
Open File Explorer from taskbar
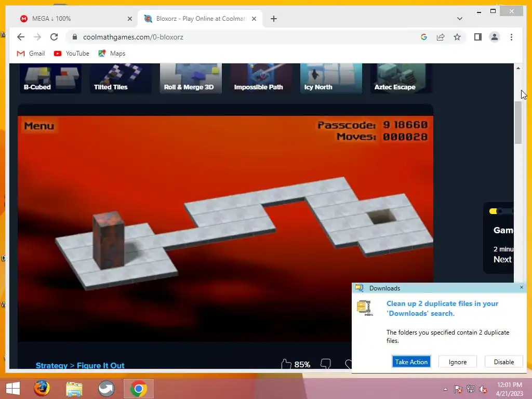click(x=74, y=389)
